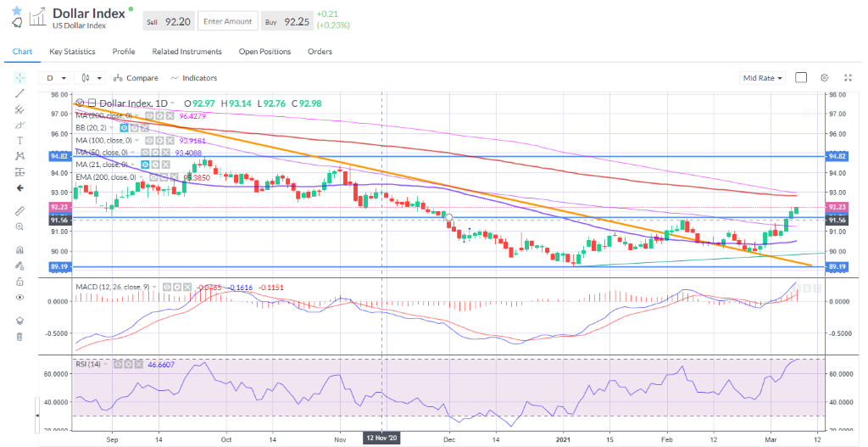This screenshot has height=447, width=868.
Task: Toggle visibility of MA (200) indicator
Action: pyautogui.click(x=149, y=115)
